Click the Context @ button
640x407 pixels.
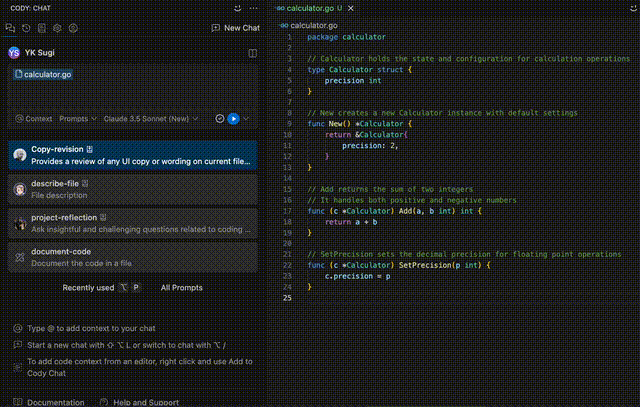click(x=34, y=119)
